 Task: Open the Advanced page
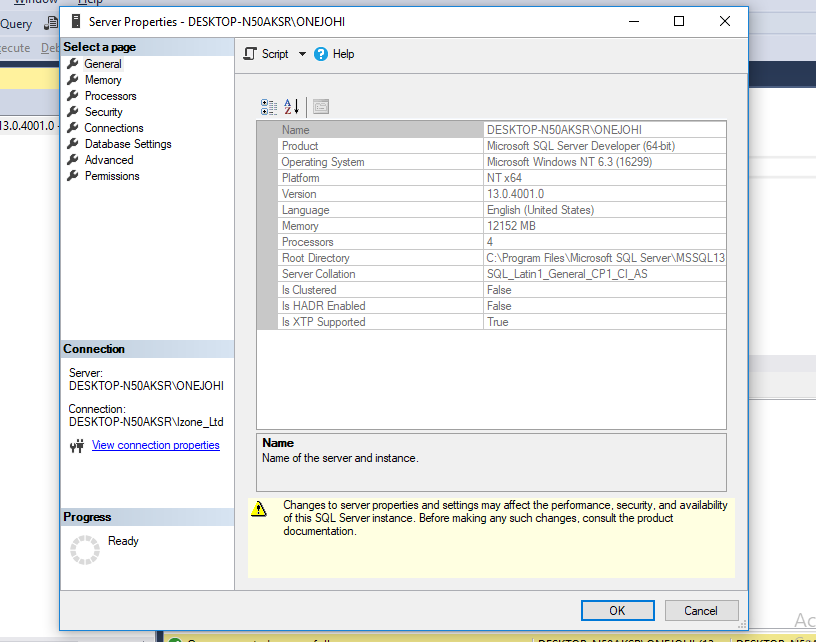pyautogui.click(x=109, y=160)
